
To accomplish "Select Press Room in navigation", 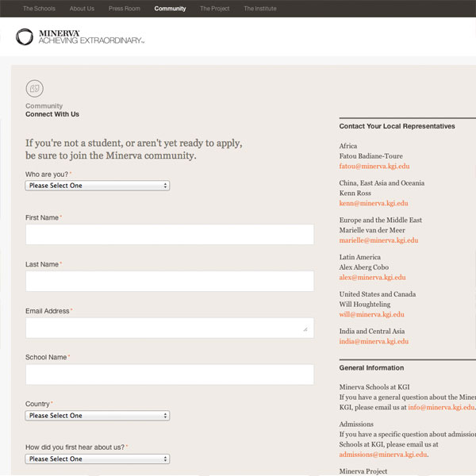I will pyautogui.click(x=125, y=9).
